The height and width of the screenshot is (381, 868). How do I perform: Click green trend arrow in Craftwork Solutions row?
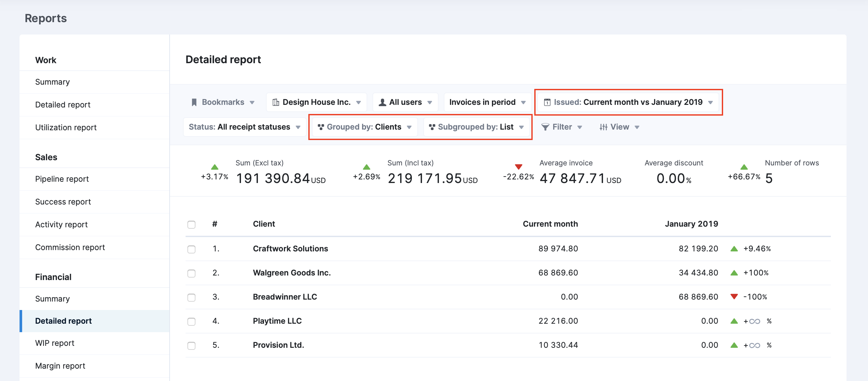734,249
